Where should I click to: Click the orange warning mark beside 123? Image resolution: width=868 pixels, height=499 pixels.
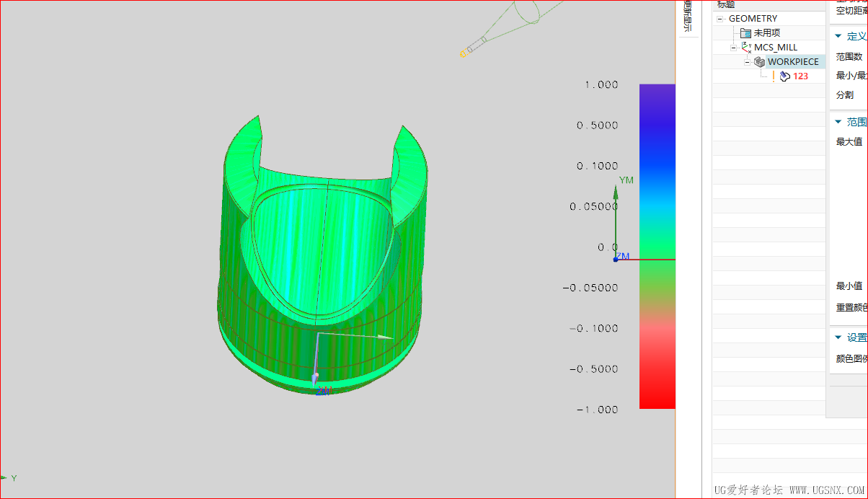pos(774,76)
